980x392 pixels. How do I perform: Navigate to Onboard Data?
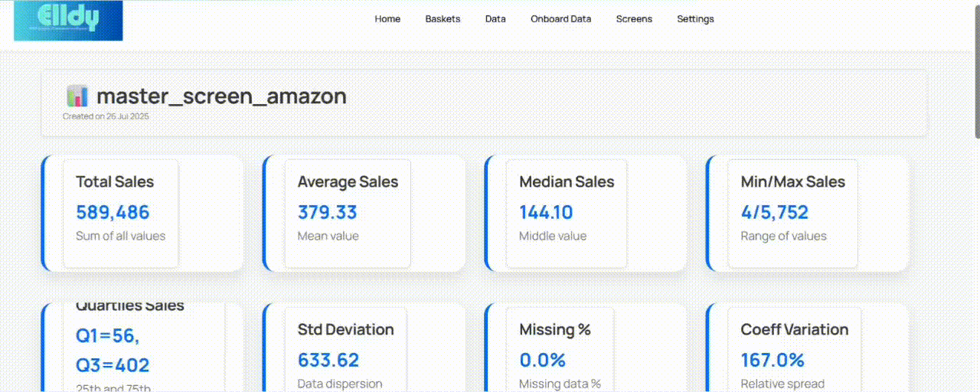coord(560,19)
